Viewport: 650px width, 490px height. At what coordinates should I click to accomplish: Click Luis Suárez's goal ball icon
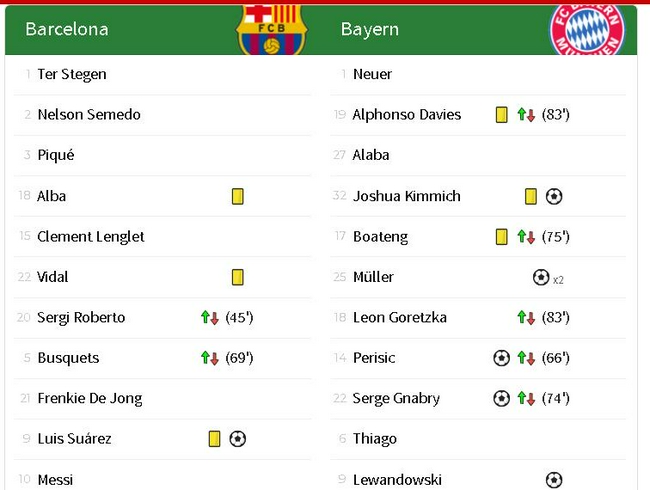(238, 439)
